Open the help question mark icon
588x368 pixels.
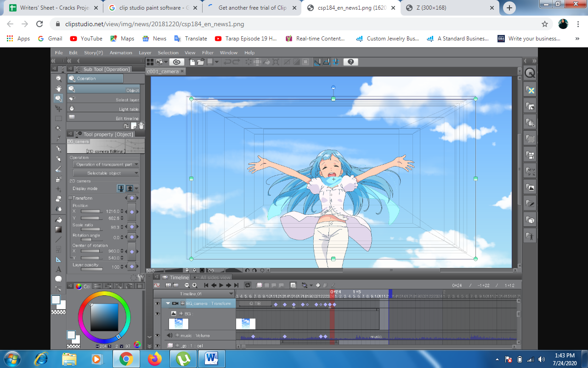point(351,62)
